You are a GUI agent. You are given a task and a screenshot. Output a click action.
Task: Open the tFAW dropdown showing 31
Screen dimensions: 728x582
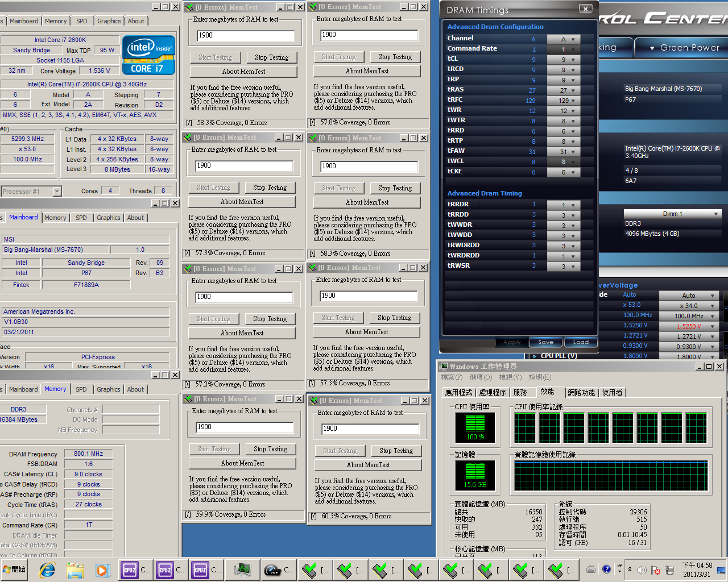[563, 152]
